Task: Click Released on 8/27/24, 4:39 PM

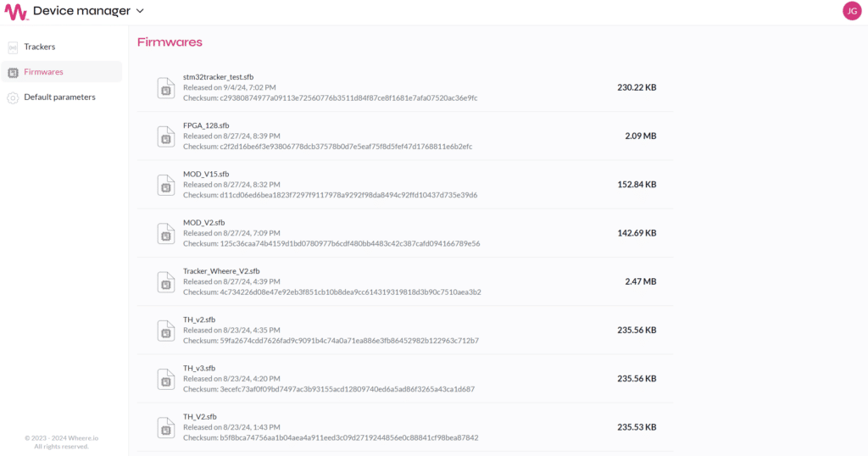Action: pyautogui.click(x=231, y=281)
